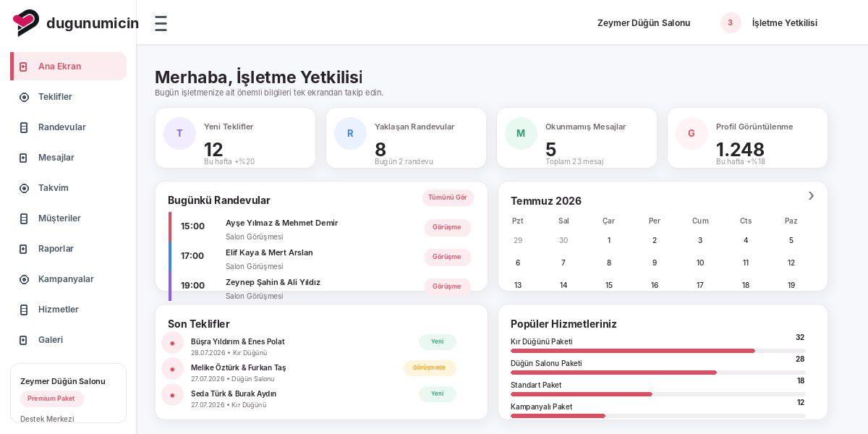Click the Yeni Teklifler count 12

point(213,149)
